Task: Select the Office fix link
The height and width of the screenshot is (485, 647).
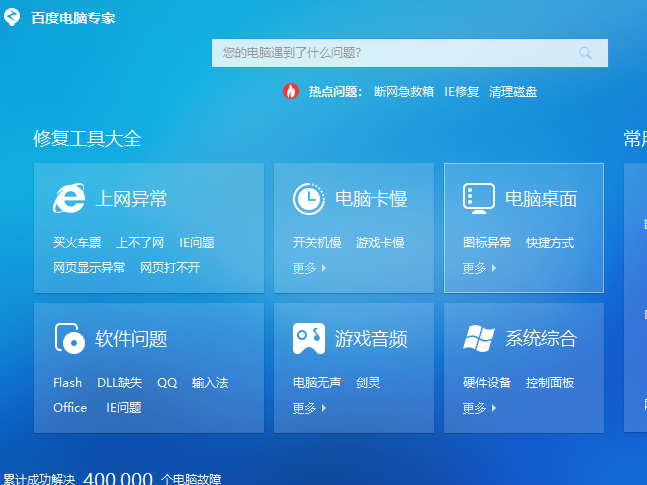Action: (70, 407)
